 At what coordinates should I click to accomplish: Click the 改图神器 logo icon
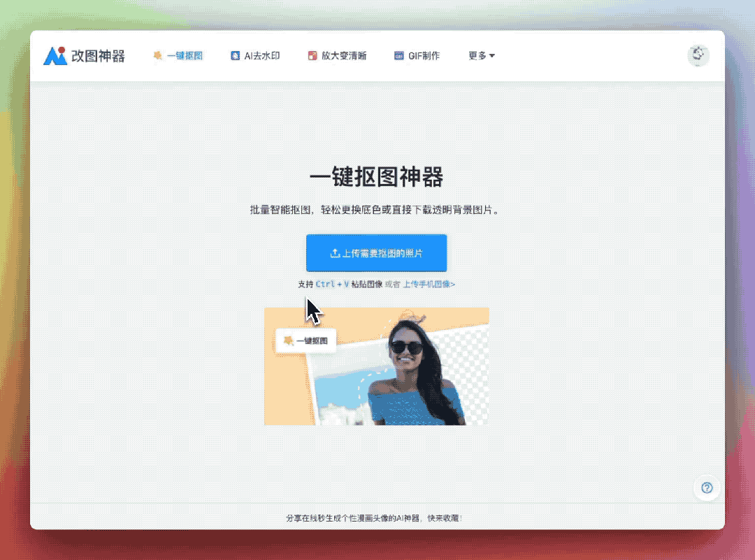(x=57, y=55)
